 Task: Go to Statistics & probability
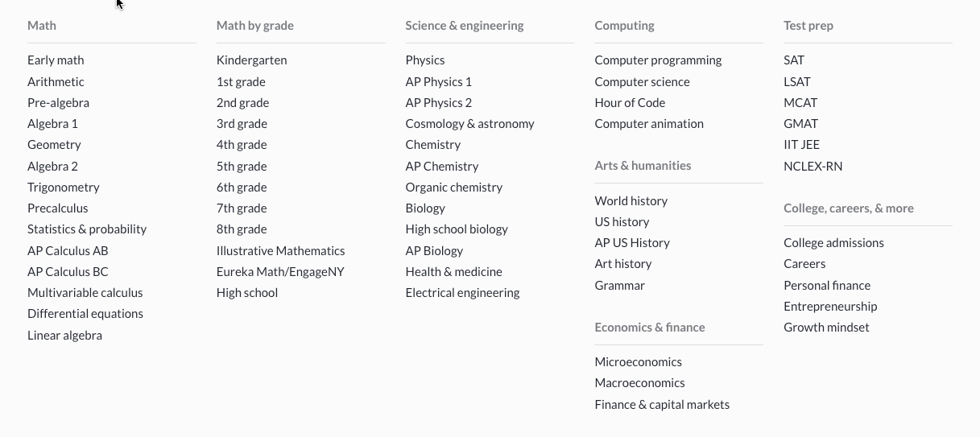point(87,229)
